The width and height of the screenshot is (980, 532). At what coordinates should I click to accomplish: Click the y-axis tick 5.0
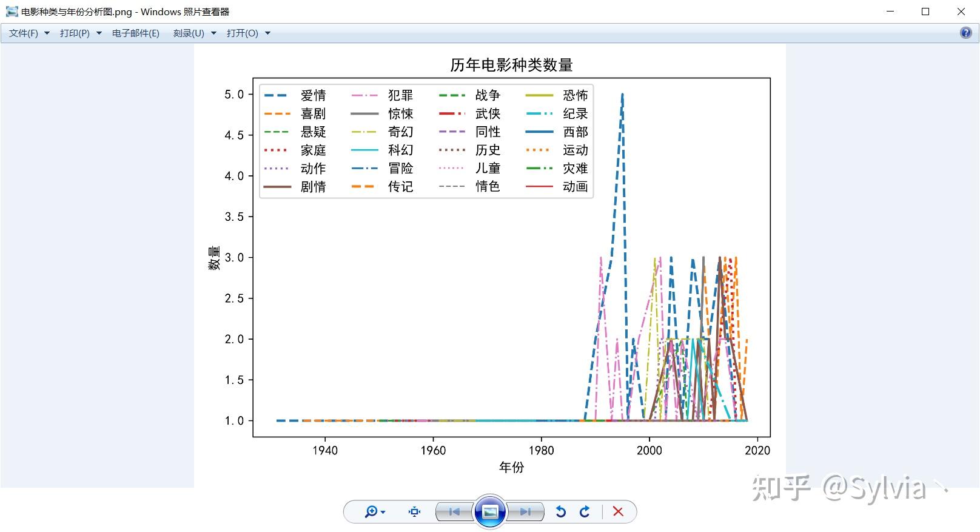pos(234,95)
